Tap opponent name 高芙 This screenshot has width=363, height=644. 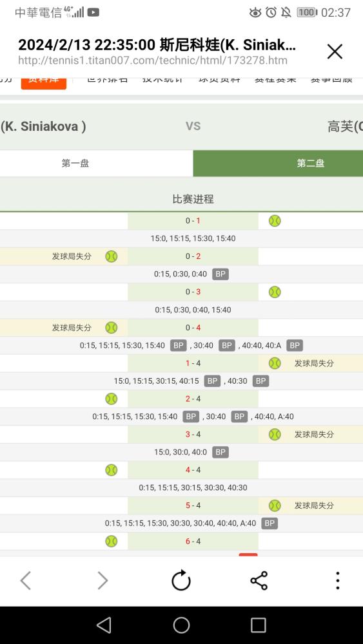pyautogui.click(x=345, y=126)
